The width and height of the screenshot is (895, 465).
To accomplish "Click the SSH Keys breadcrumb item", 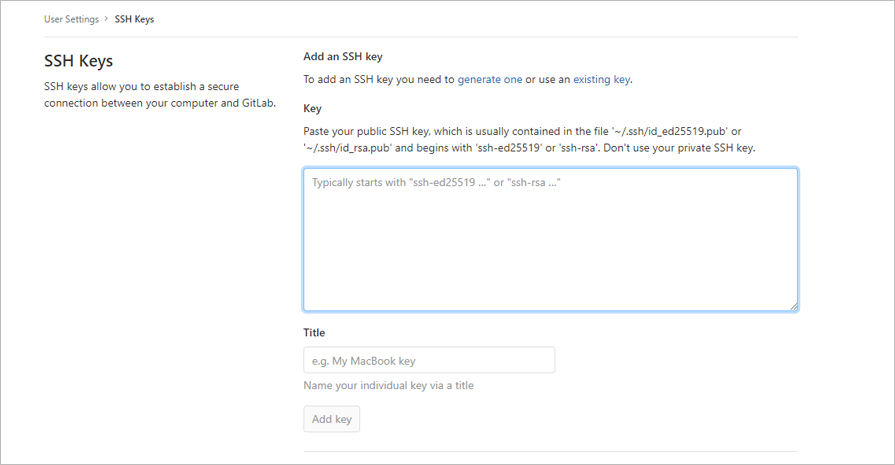I will [134, 19].
